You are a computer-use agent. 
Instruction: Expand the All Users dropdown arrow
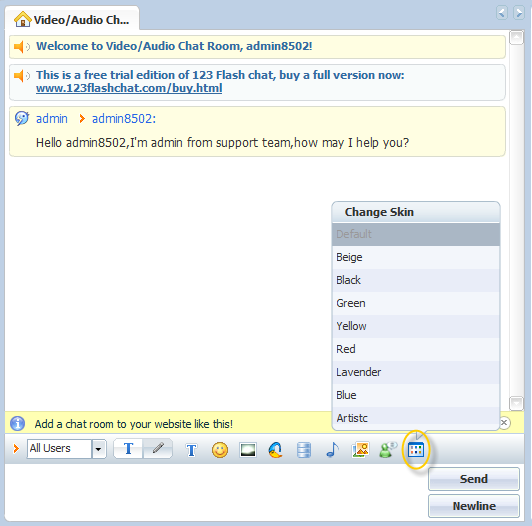tap(99, 449)
